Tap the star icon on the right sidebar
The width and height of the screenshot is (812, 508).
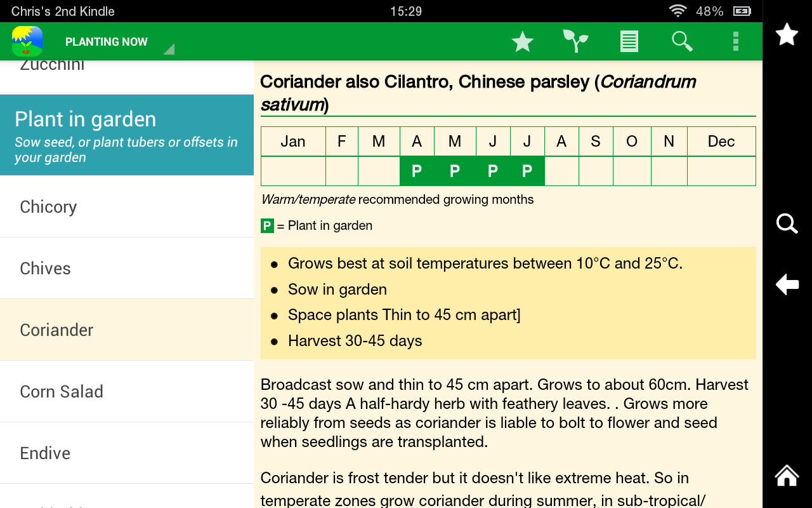(787, 34)
